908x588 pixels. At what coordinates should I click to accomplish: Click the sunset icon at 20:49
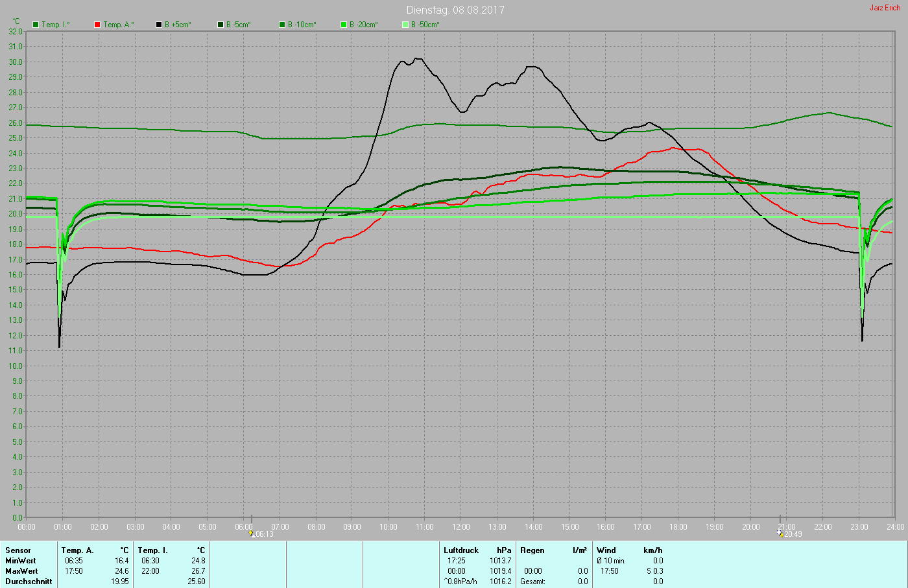pyautogui.click(x=780, y=533)
